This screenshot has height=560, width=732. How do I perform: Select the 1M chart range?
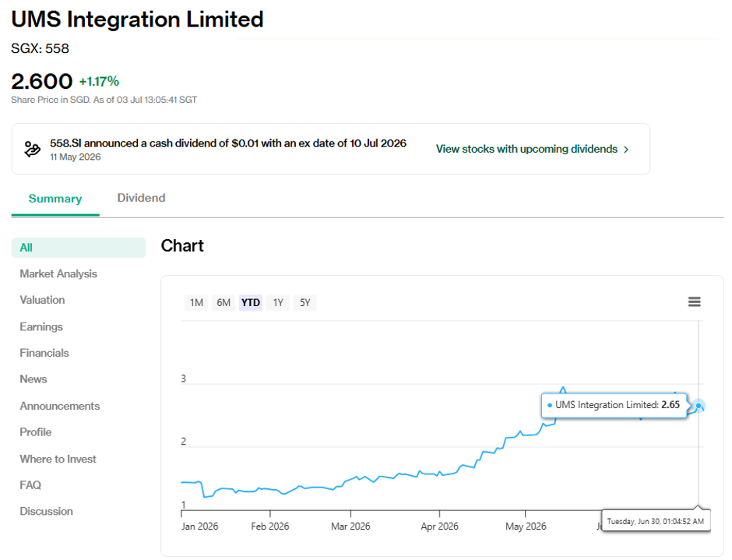coord(196,303)
